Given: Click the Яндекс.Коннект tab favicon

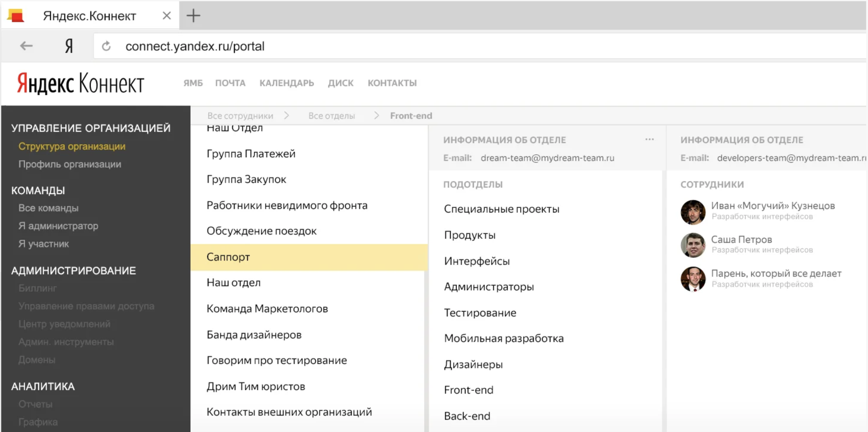Looking at the screenshot, I should tap(16, 16).
